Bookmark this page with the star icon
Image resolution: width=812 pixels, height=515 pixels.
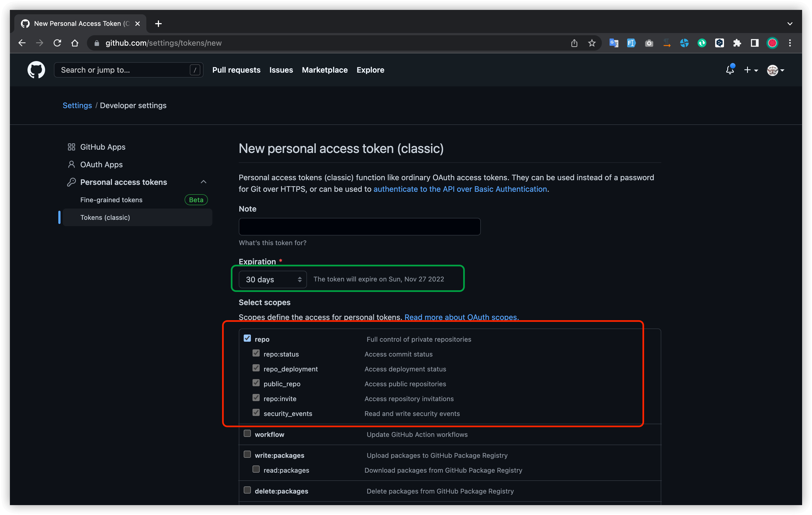pos(592,43)
